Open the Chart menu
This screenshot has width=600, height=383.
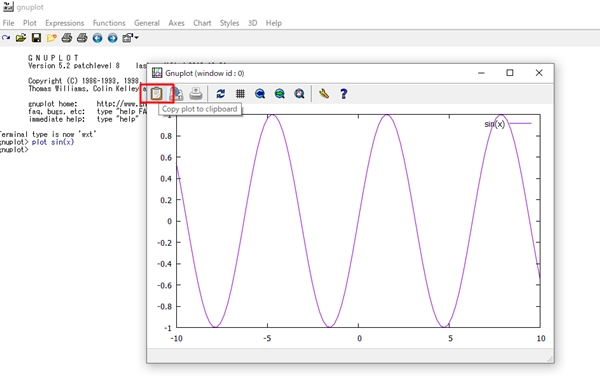[x=202, y=23]
